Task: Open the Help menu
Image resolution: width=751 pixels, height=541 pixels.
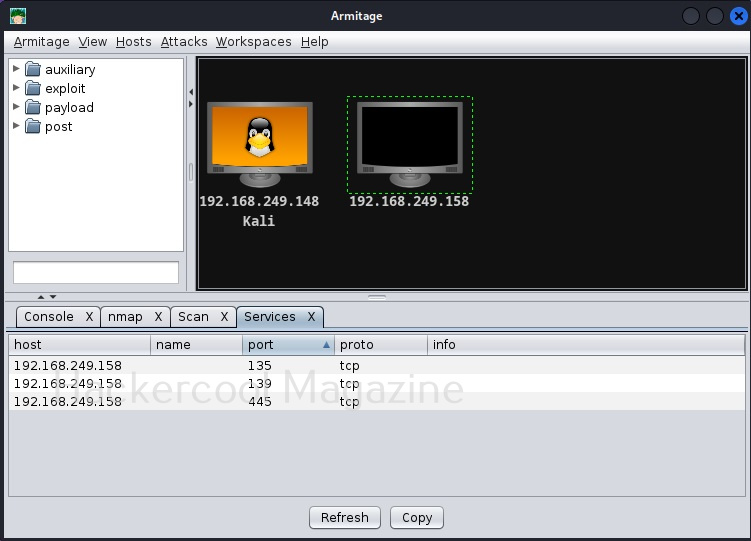Action: tap(315, 42)
